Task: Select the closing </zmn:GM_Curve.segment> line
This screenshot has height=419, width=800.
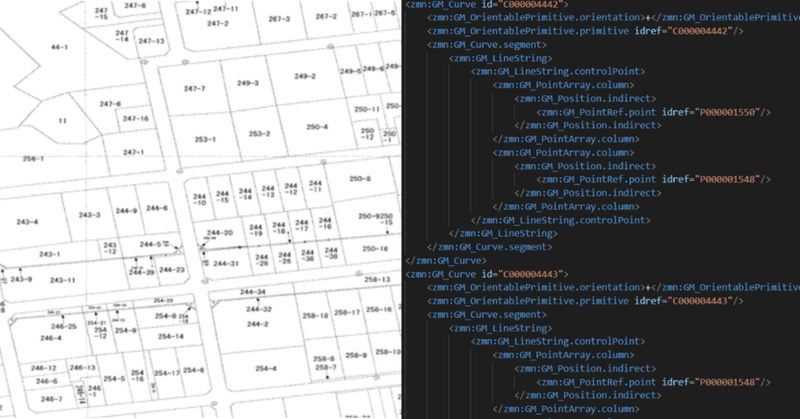Action: click(490, 247)
